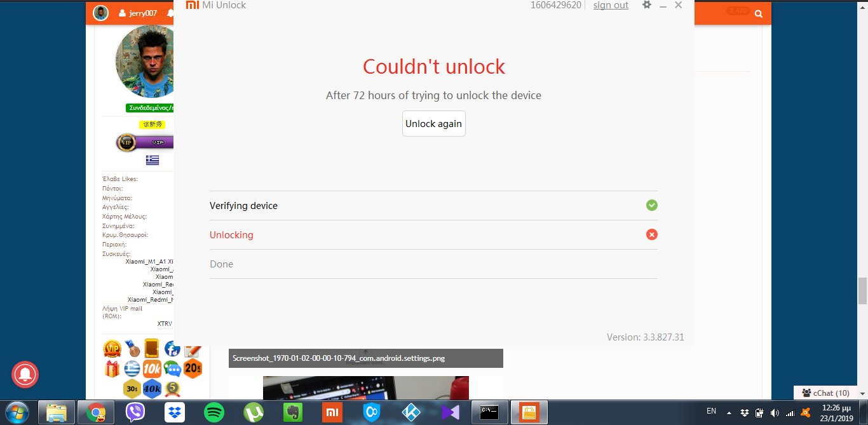Click the red notification bell button
This screenshot has height=425, width=868.
[25, 374]
